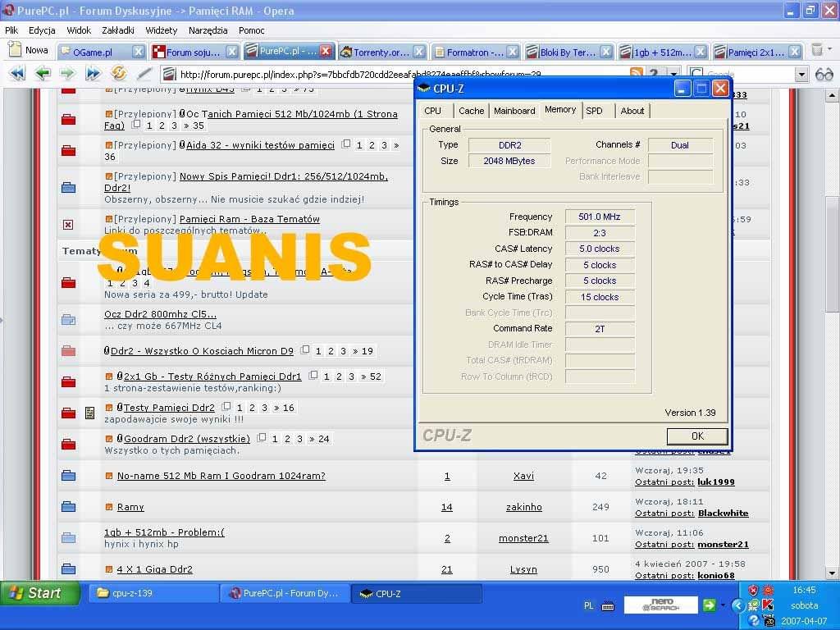The width and height of the screenshot is (840, 630).
Task: Open the topic Ocz Ddr2 800mhz Cl5
Action: pyautogui.click(x=160, y=314)
